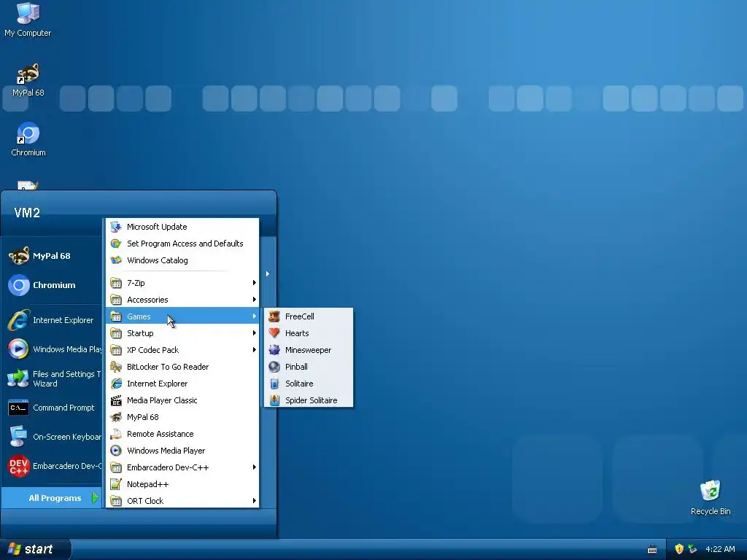Open the ORT Clock folder entry
The width and height of the screenshot is (747, 560).
[182, 501]
